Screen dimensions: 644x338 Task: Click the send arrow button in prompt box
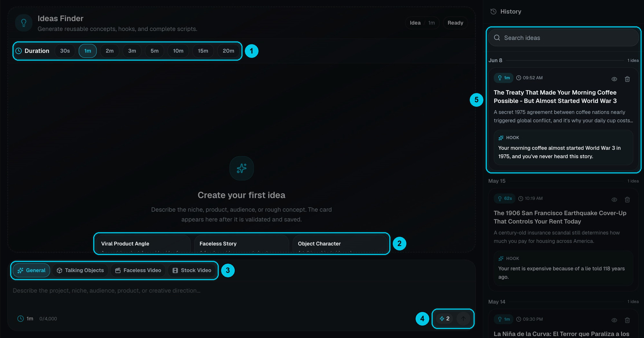(463, 319)
